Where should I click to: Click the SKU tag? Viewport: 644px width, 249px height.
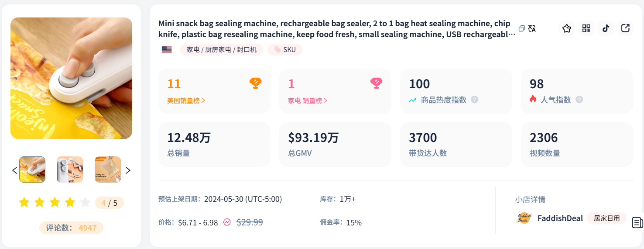click(285, 50)
